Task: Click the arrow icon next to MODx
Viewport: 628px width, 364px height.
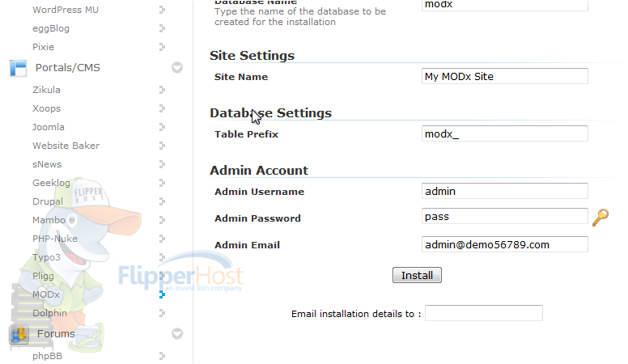Action: click(x=162, y=294)
